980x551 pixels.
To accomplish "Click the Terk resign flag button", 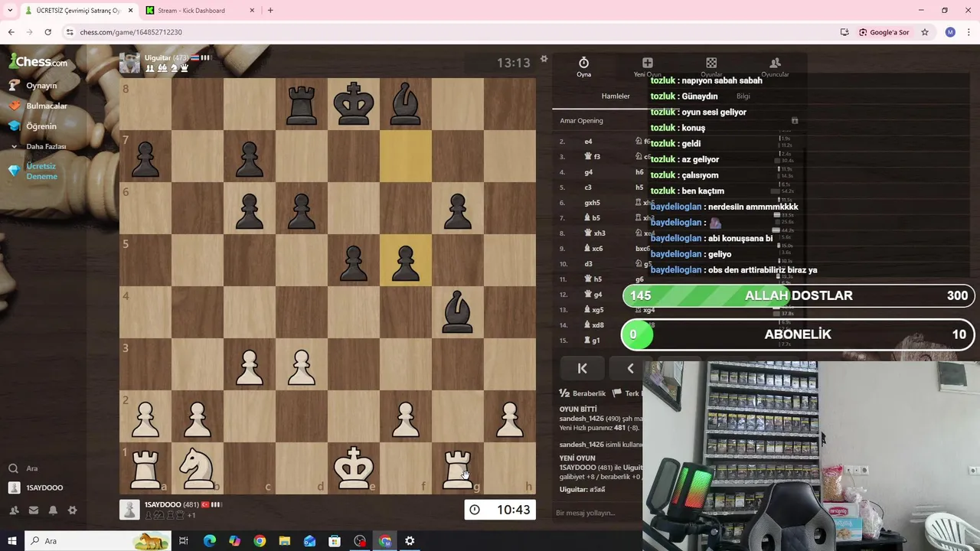I will 626,393.
